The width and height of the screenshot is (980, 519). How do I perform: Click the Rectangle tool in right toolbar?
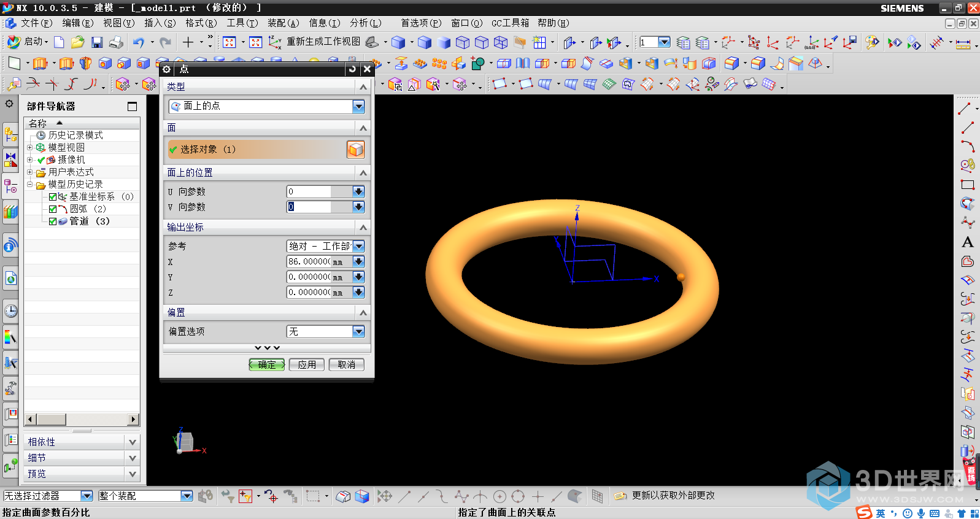(967, 185)
